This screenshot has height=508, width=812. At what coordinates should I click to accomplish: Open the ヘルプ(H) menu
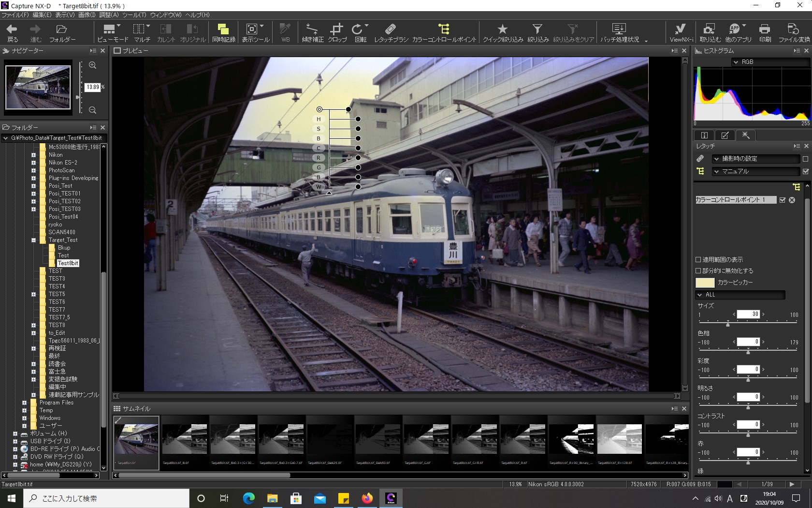click(x=197, y=15)
